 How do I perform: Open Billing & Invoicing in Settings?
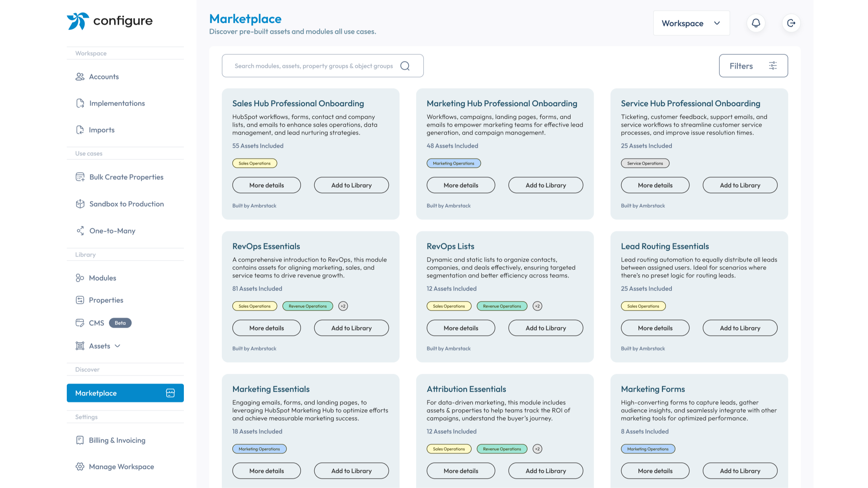[x=117, y=440]
